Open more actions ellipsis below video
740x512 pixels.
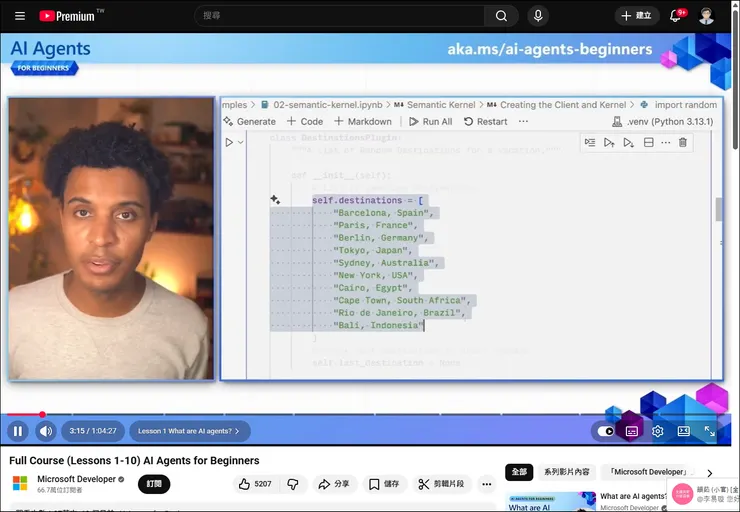click(x=487, y=484)
